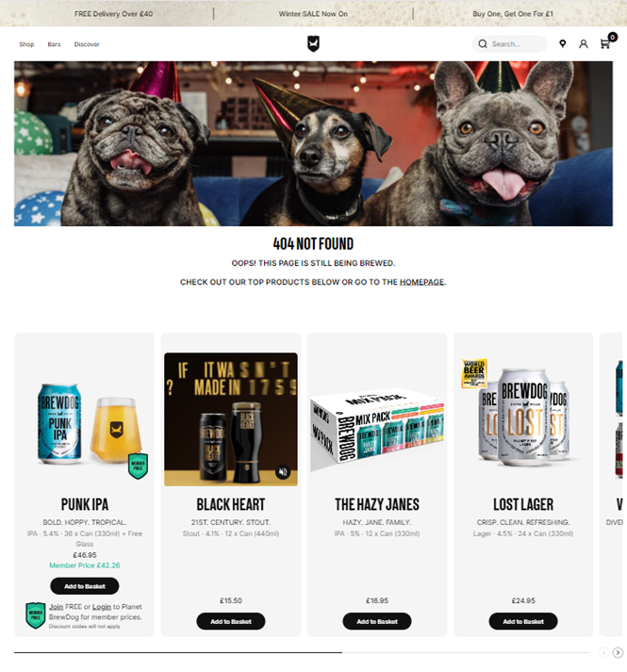This screenshot has height=672, width=627.
Task: Open the Discover menu
Action: pos(87,44)
